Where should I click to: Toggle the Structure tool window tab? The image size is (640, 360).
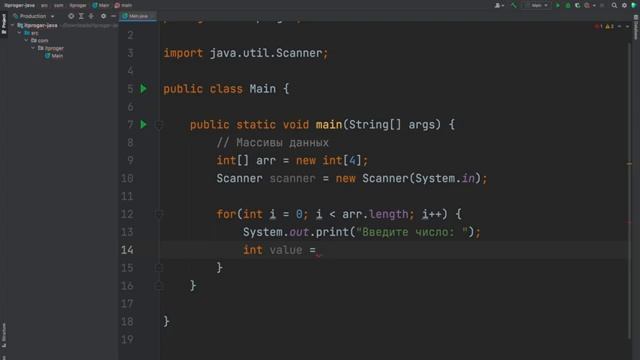coord(4,335)
